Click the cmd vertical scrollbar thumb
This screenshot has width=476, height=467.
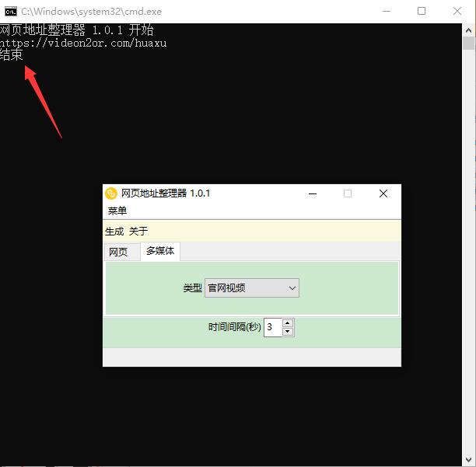468,43
